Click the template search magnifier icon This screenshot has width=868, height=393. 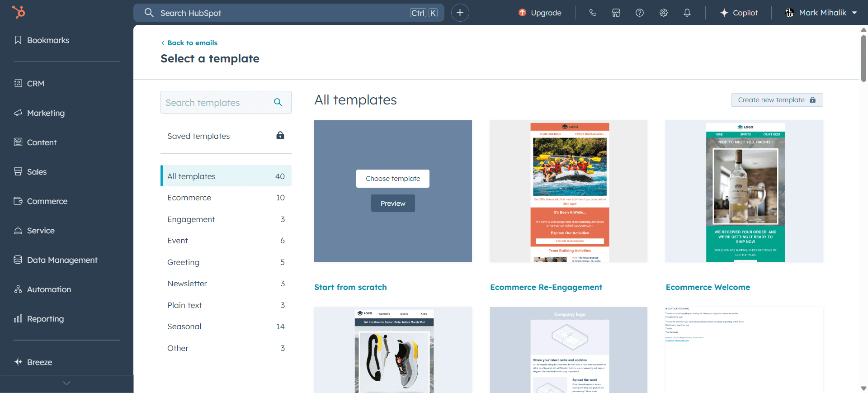[x=278, y=103]
